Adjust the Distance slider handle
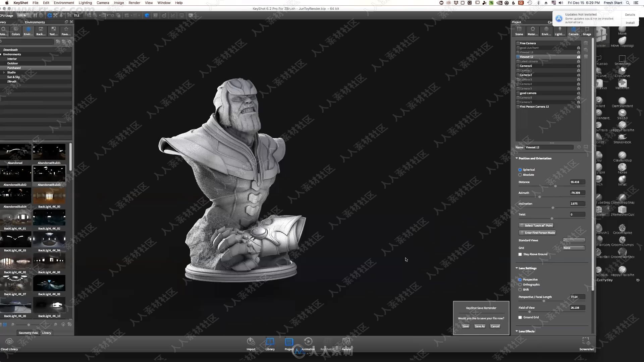The height and width of the screenshot is (362, 644). (x=555, y=186)
